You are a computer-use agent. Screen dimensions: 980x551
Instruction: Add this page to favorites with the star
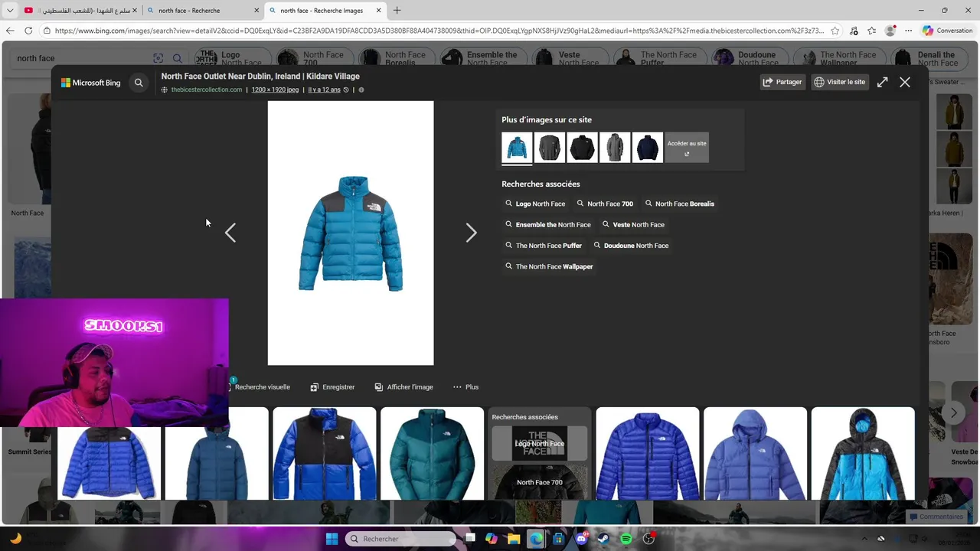click(835, 31)
